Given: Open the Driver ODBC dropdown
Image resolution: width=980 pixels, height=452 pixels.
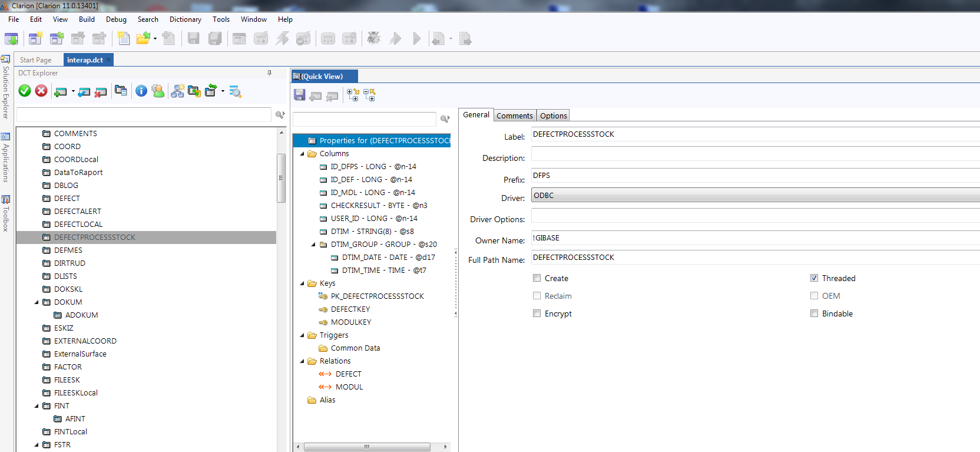Looking at the screenshot, I should point(754,196).
